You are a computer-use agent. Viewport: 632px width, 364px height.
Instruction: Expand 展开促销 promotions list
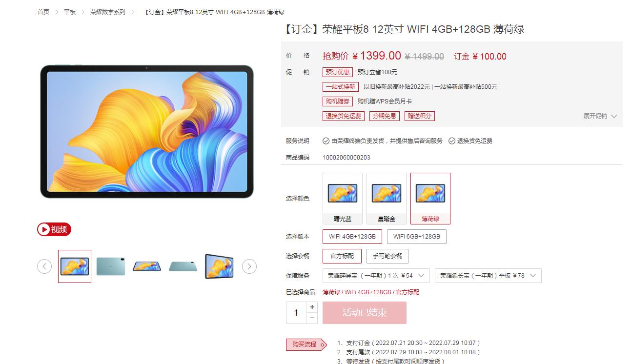pyautogui.click(x=600, y=116)
